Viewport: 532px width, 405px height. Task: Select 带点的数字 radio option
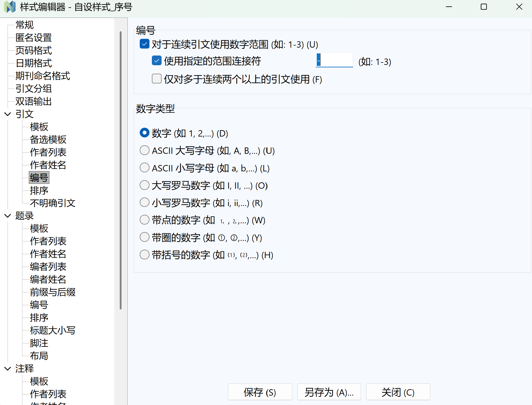(144, 220)
